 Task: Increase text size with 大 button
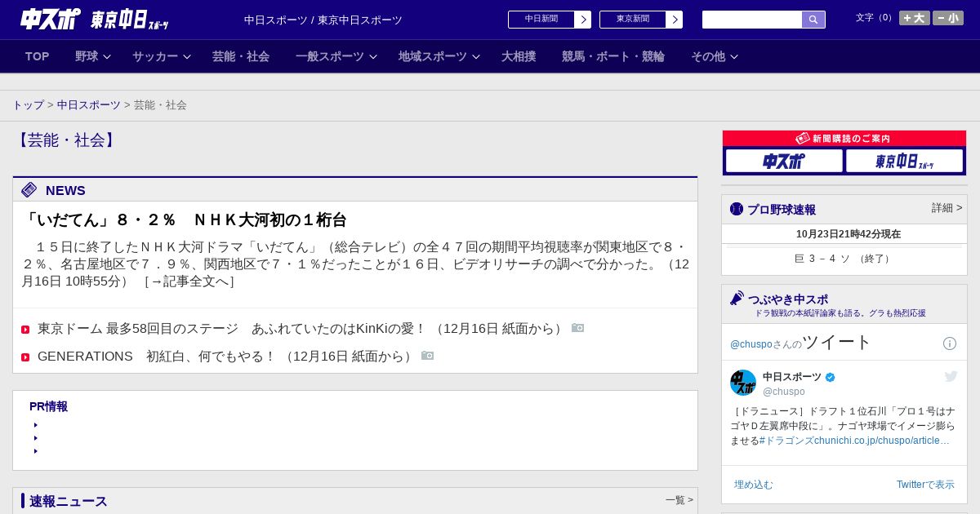(915, 18)
